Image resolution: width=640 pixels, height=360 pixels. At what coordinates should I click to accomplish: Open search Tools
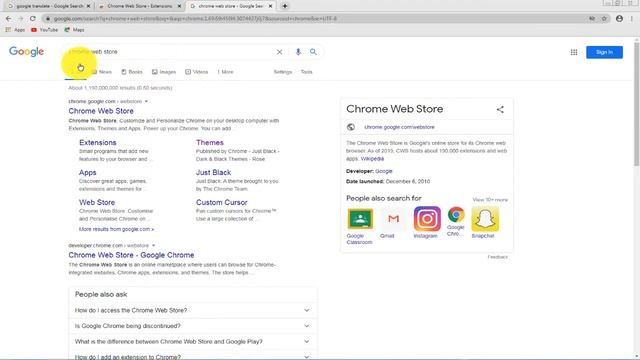(307, 72)
